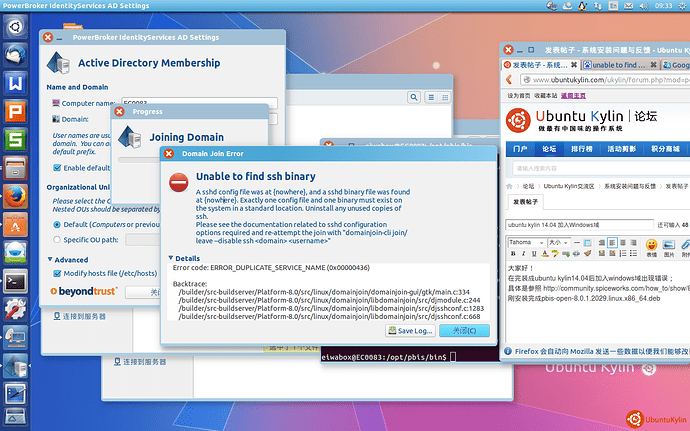Open Ubuntu Software Center launcher icon
The width and height of the screenshot is (690, 431).
pyautogui.click(x=17, y=223)
